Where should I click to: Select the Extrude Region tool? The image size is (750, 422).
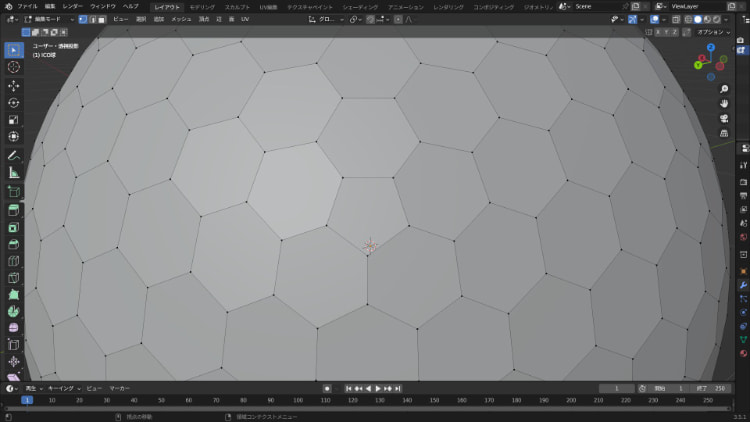[14, 210]
